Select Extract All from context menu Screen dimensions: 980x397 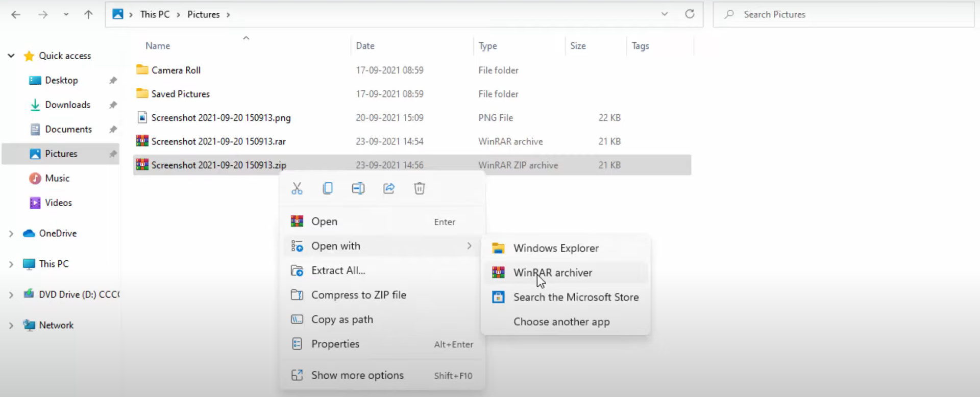click(338, 270)
